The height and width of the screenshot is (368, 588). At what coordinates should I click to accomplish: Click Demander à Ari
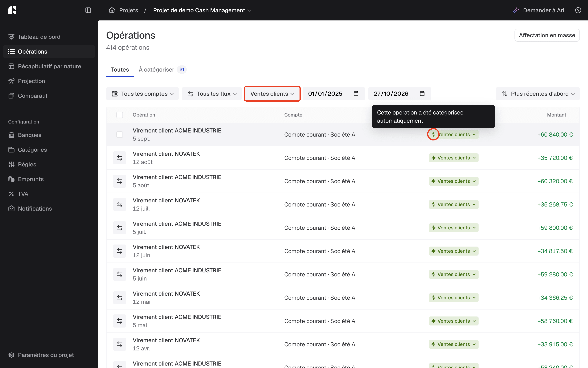click(539, 10)
